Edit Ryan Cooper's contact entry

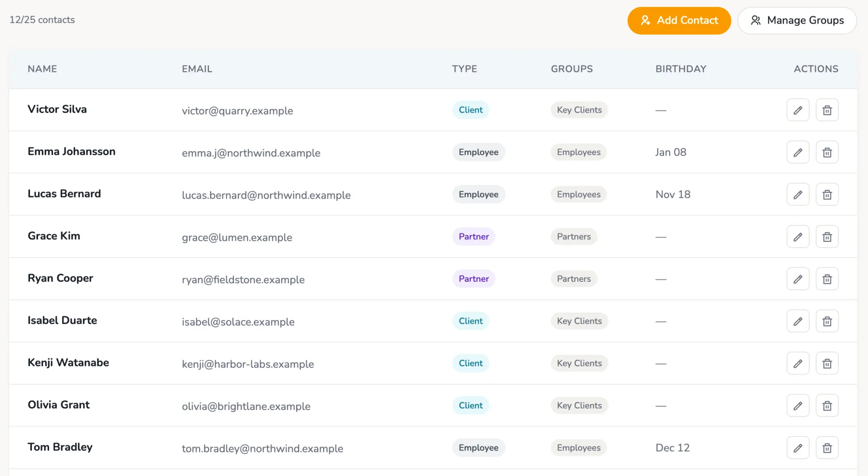click(x=798, y=279)
